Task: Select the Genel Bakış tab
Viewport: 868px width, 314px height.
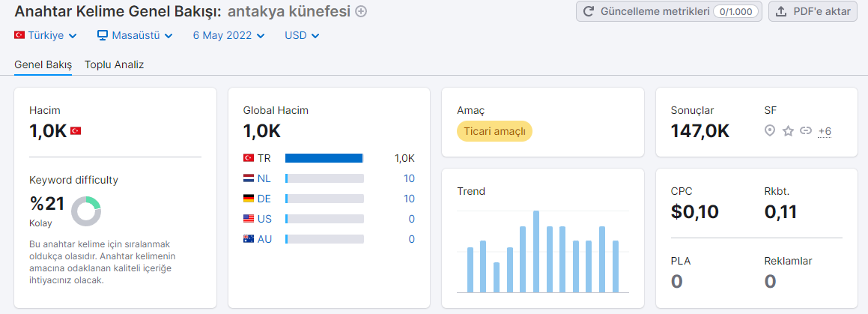Action: [x=43, y=64]
